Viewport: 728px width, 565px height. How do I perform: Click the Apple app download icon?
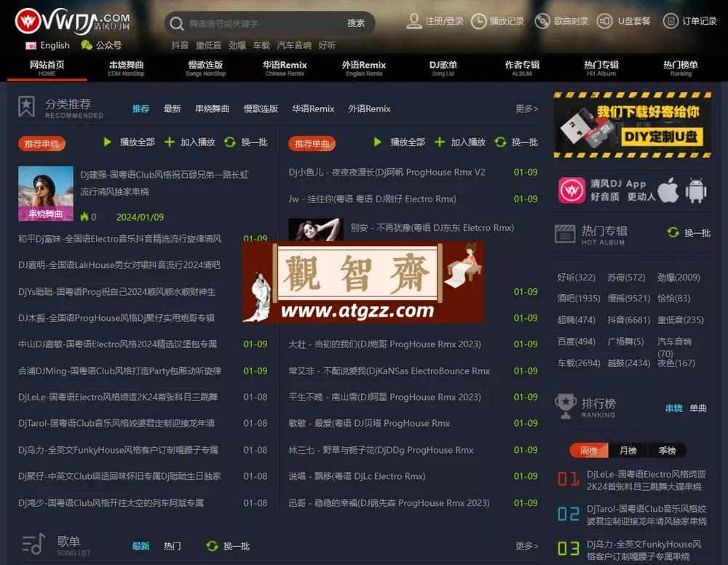(668, 190)
